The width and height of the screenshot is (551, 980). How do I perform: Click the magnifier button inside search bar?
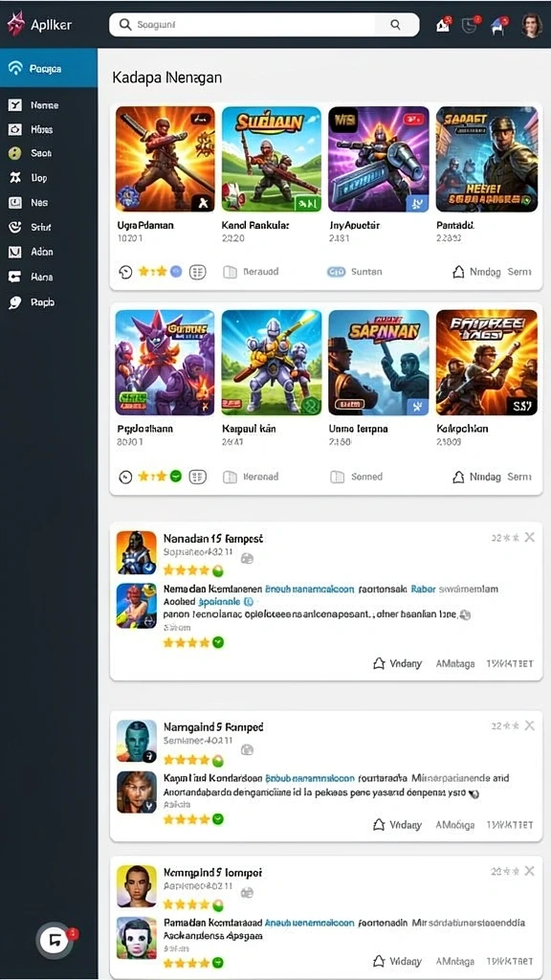pos(395,24)
